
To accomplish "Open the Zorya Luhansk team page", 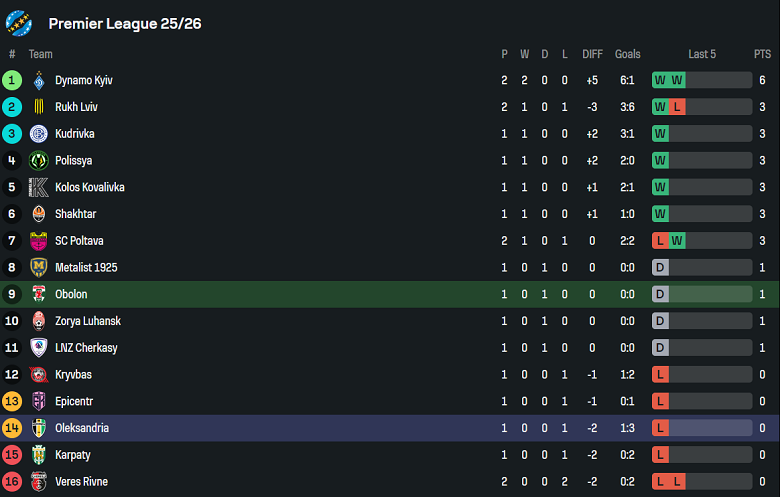I will pyautogui.click(x=86, y=321).
